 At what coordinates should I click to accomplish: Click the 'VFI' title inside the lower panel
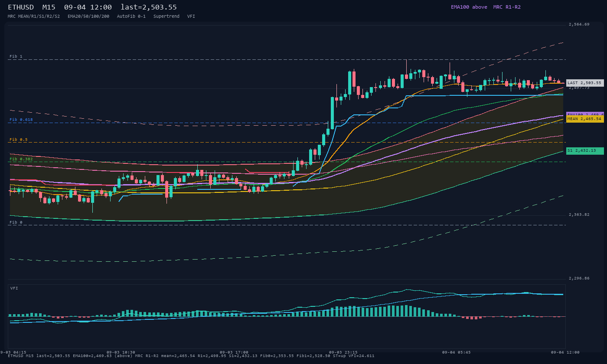point(14,288)
